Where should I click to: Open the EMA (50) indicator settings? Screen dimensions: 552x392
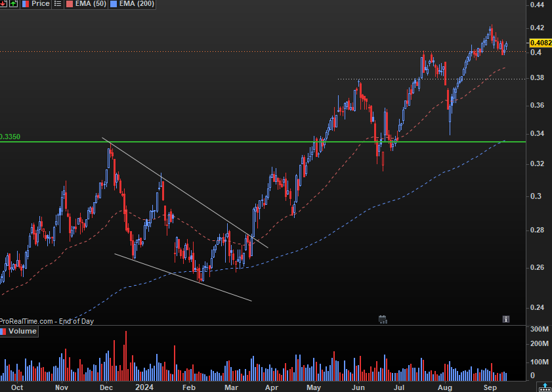coord(91,4)
